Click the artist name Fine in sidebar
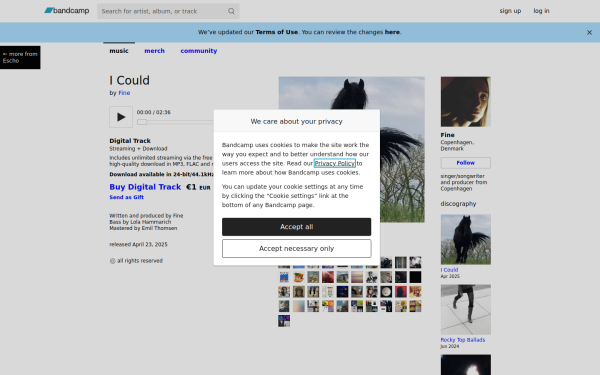The width and height of the screenshot is (600, 375). pyautogui.click(x=447, y=135)
